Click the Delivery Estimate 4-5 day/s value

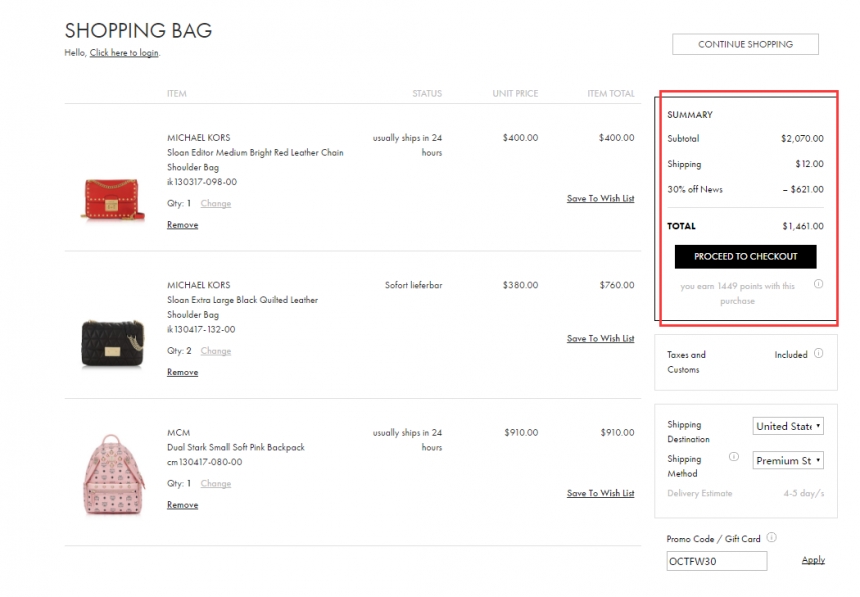(x=804, y=494)
